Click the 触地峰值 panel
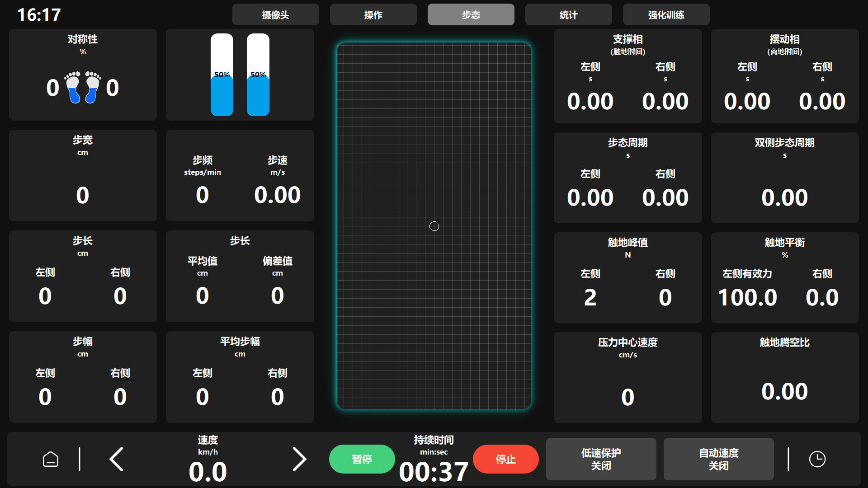Screen dimensions: 868x488 tap(627, 277)
